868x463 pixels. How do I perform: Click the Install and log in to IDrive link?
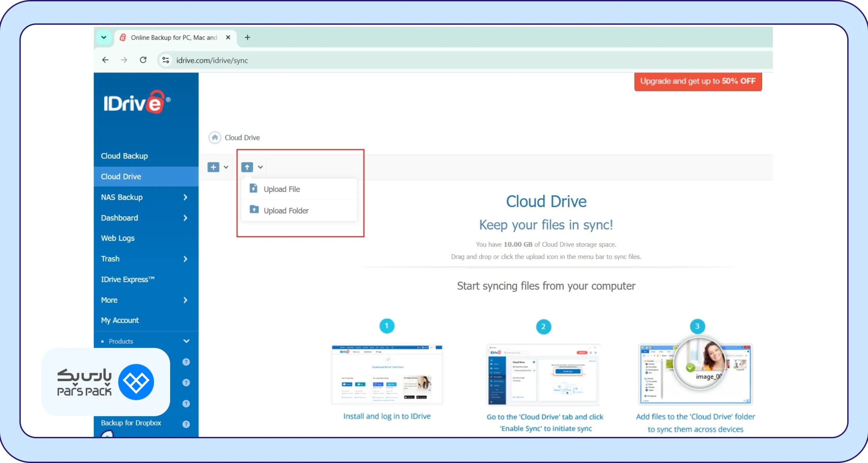387,416
